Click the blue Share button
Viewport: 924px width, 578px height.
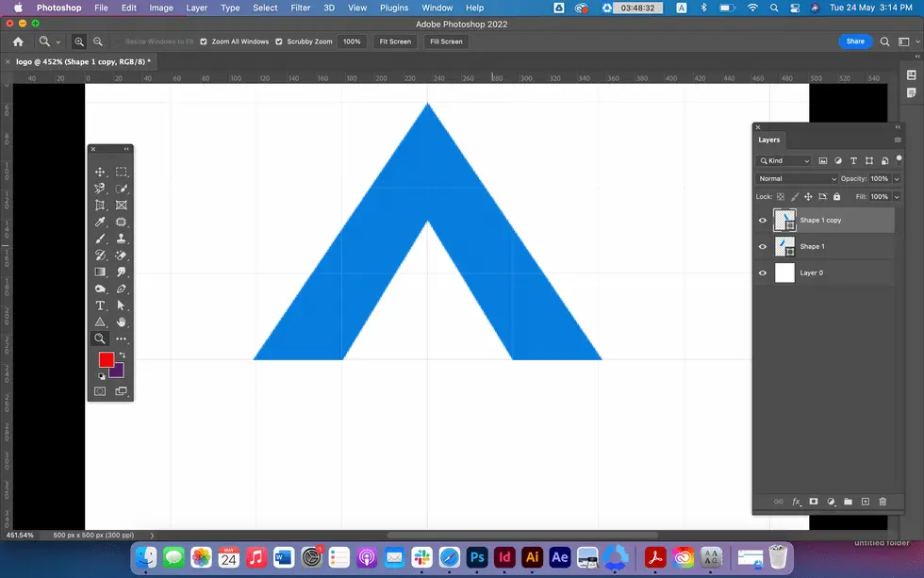click(854, 41)
